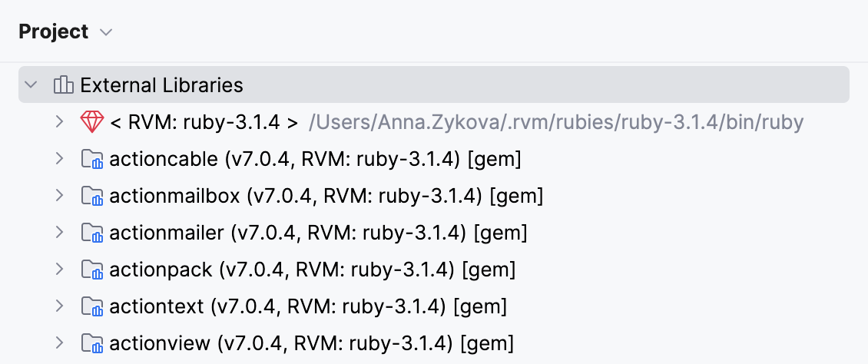Image resolution: width=868 pixels, height=364 pixels.
Task: Select the actiontext (v7.0.4) gem entry
Action: [x=308, y=306]
